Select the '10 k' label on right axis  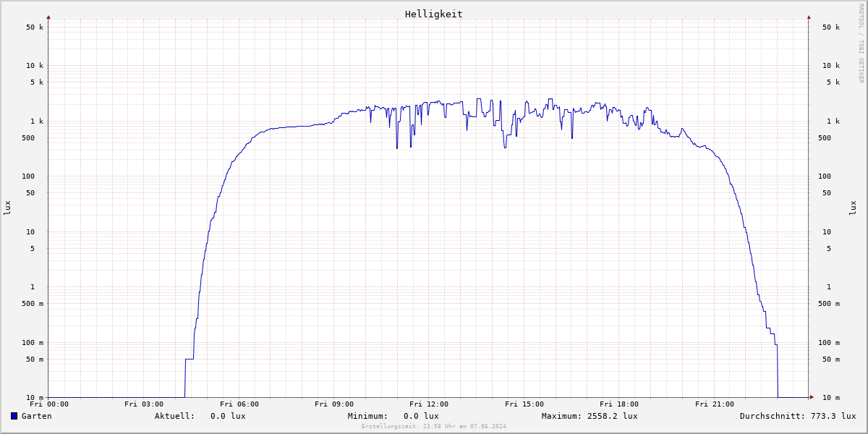click(x=831, y=66)
